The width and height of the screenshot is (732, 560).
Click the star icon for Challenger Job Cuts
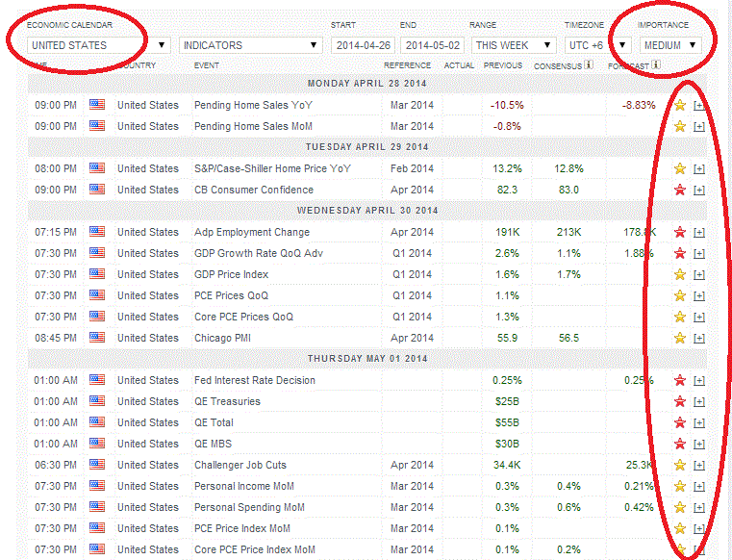click(x=680, y=465)
